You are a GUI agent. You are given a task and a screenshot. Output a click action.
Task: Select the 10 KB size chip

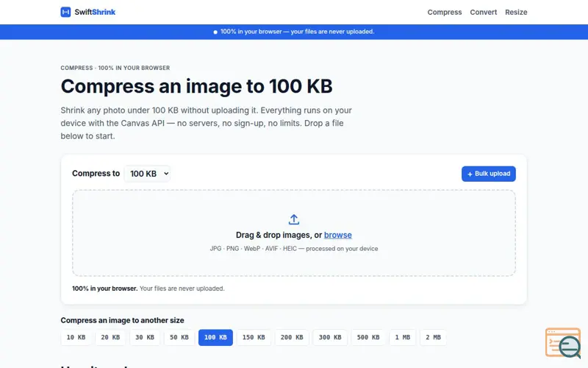click(76, 337)
